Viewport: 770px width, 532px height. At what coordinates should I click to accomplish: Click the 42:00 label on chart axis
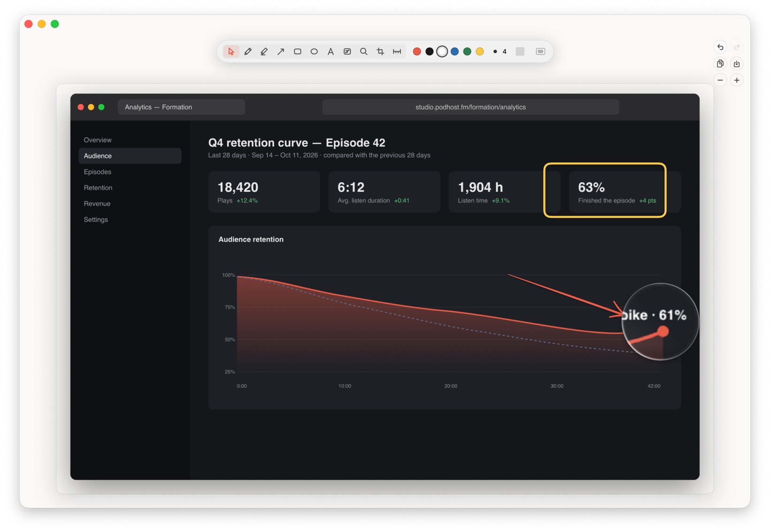[x=654, y=386]
